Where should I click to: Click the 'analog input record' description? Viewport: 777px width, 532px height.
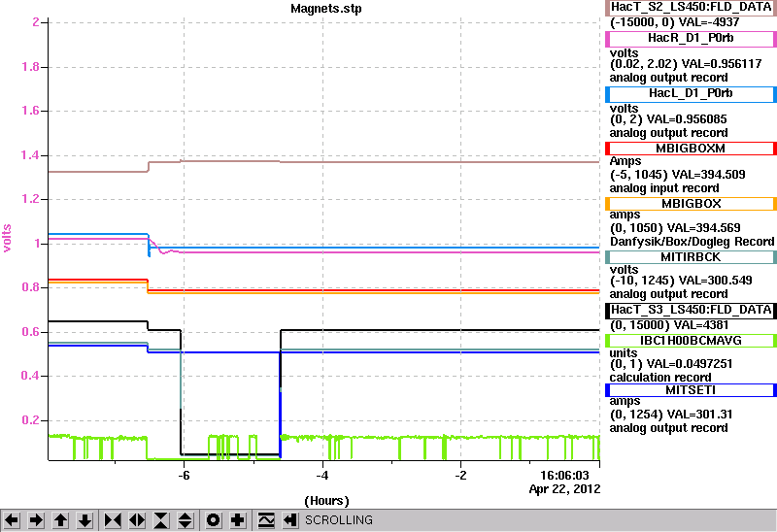tap(664, 188)
